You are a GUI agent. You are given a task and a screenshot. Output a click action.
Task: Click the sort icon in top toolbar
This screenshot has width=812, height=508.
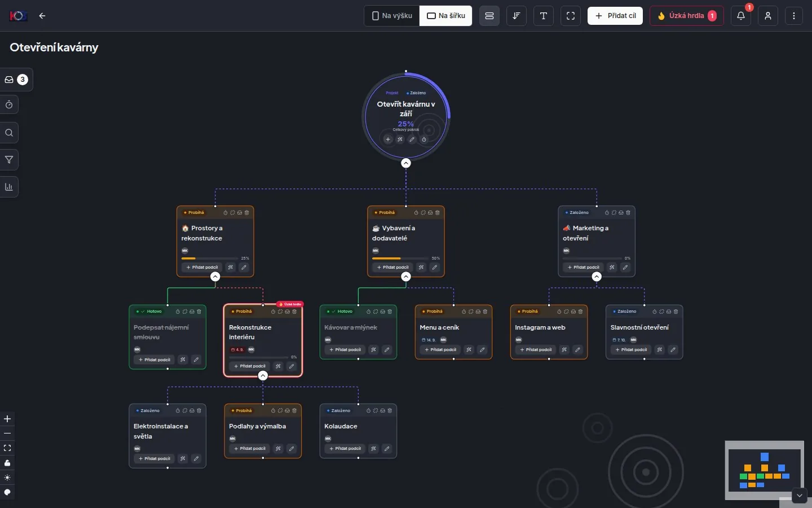pyautogui.click(x=517, y=16)
